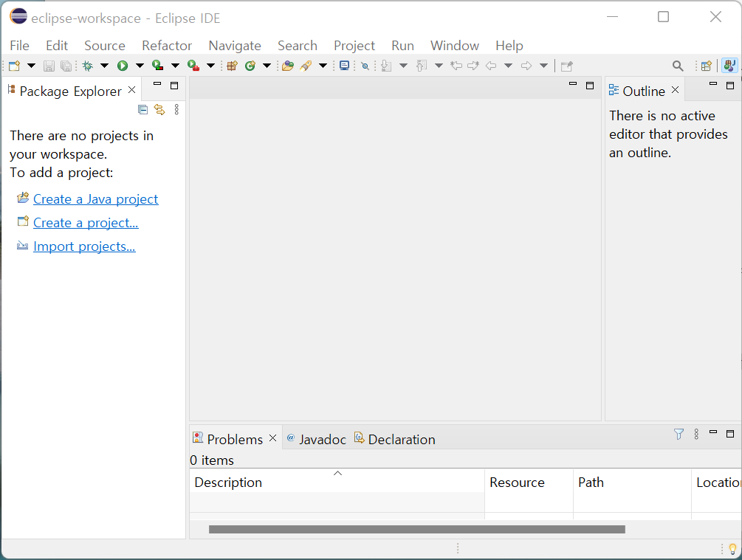
Task: Open the New Java Class dropdown arrow
Action: 267,66
